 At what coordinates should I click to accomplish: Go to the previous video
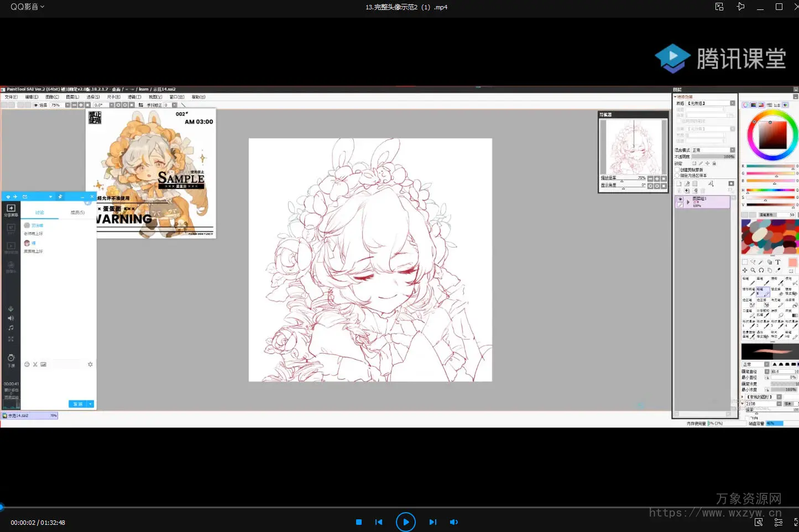[379, 522]
